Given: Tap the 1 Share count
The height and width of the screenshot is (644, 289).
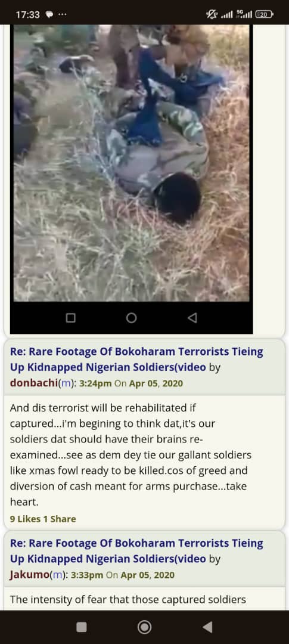Looking at the screenshot, I should click(60, 519).
